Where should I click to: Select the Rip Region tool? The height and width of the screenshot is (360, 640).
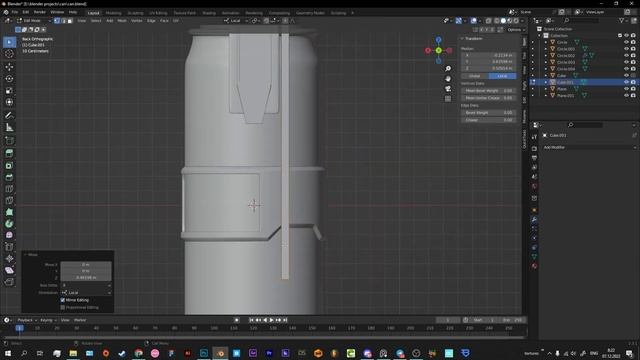pos(9,282)
